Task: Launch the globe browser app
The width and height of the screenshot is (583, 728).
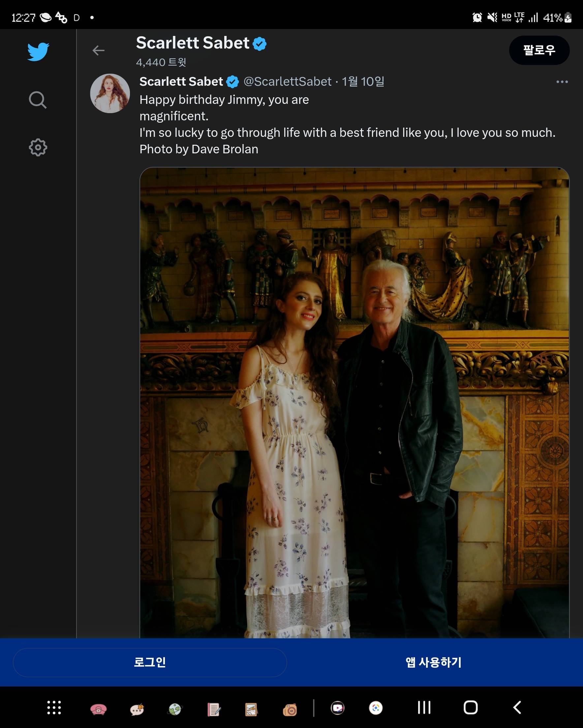Action: [175, 709]
